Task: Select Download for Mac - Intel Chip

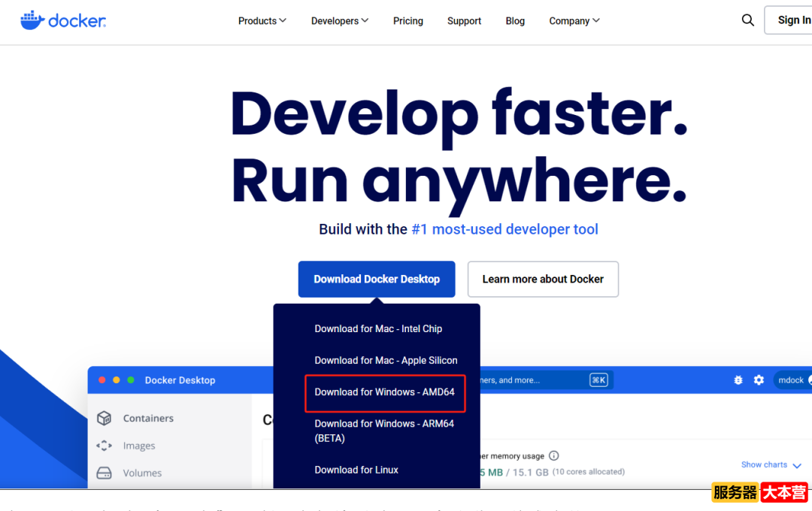Action: click(x=378, y=328)
